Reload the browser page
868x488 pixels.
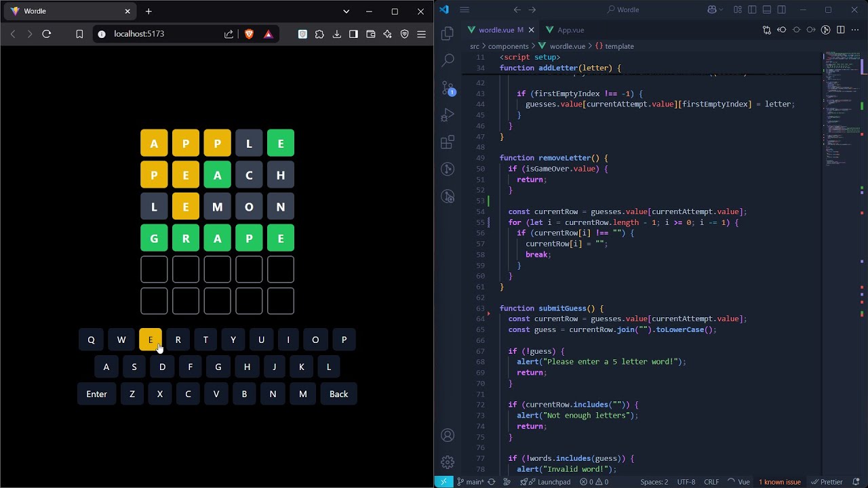coord(47,34)
